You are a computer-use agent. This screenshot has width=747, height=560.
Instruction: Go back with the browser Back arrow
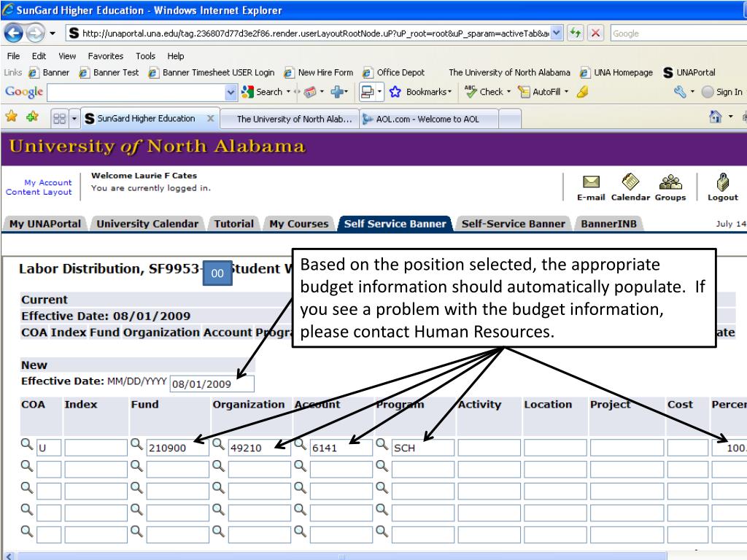[13, 34]
